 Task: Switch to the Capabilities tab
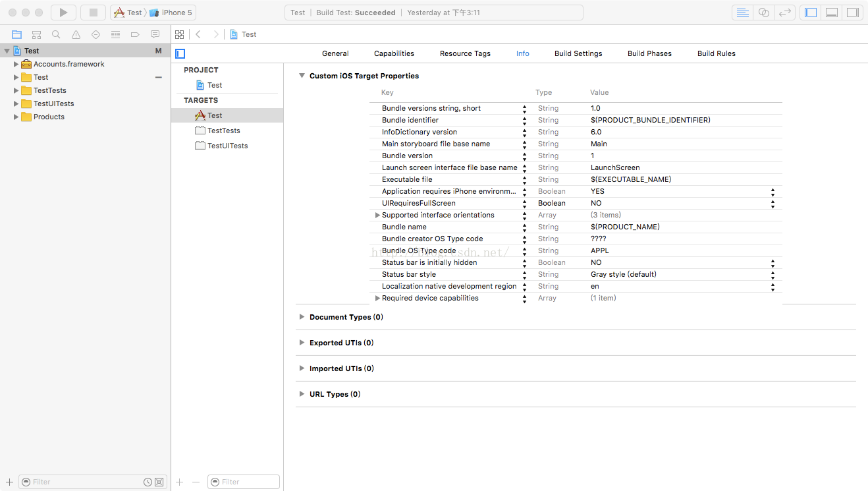pyautogui.click(x=394, y=53)
